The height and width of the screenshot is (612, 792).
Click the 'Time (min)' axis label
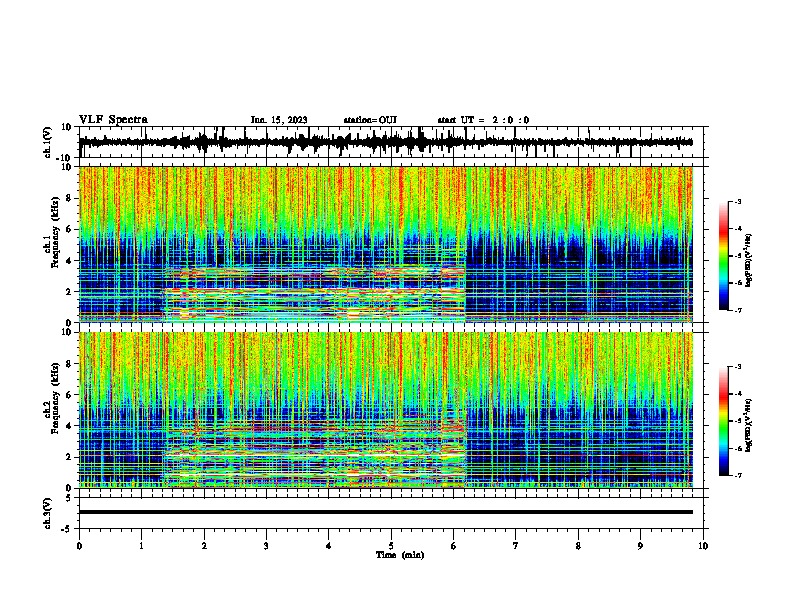point(400,555)
